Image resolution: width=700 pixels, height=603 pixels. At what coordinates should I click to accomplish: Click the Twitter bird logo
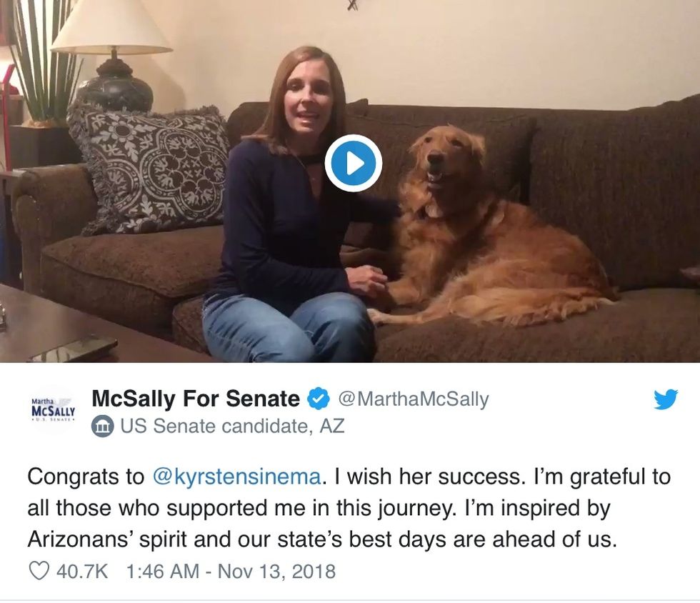click(x=666, y=400)
